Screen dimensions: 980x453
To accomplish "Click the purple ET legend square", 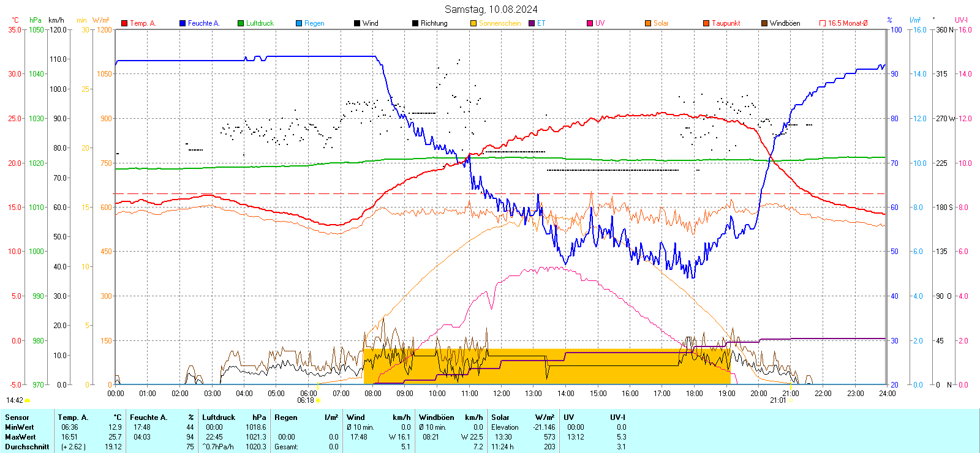I will pos(532,23).
